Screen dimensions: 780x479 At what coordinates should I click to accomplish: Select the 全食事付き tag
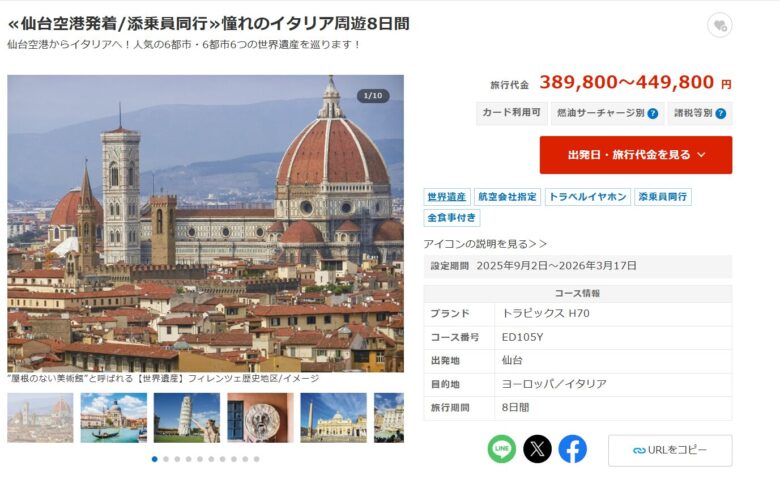[452, 218]
